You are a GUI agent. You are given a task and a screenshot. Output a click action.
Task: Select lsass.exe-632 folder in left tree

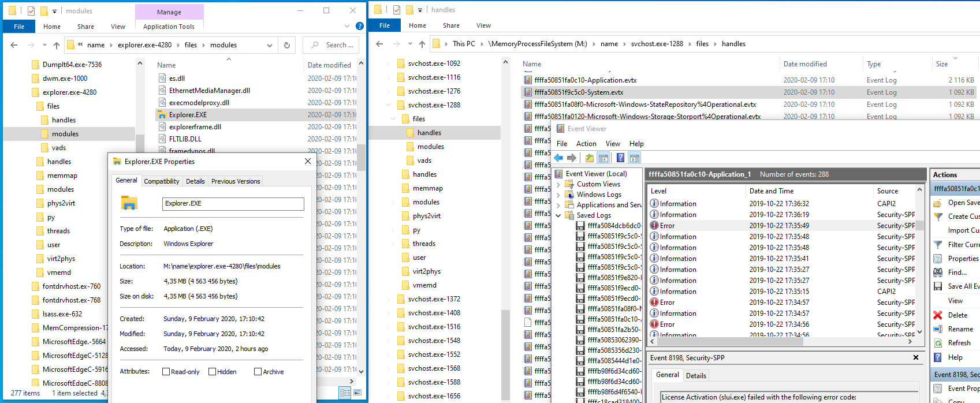(62, 314)
